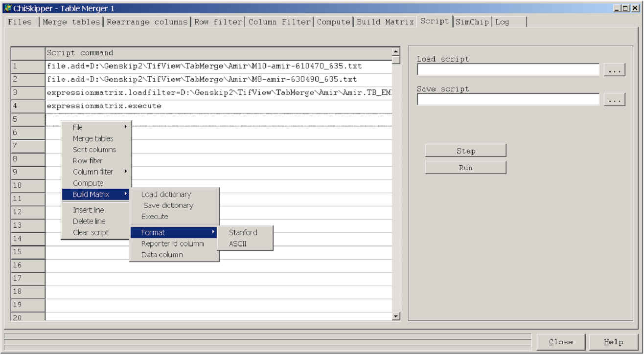Click Delete line in context menu
644x355 pixels.
[x=89, y=221]
